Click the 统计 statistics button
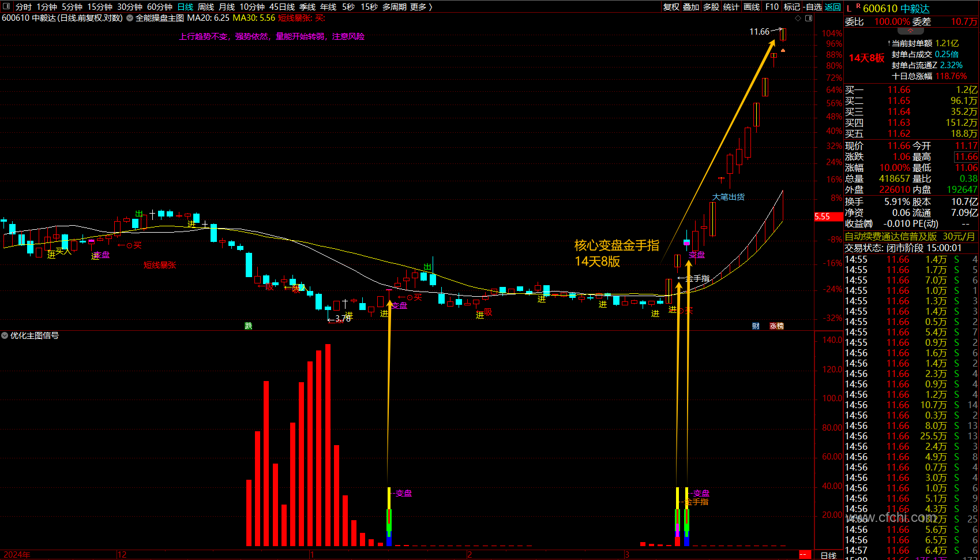 [x=731, y=7]
